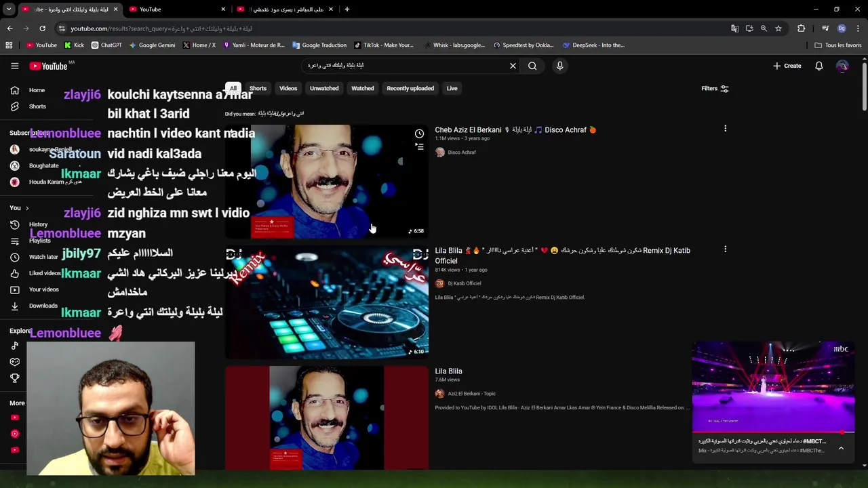
Task: Open a new browser tab
Action: point(347,9)
